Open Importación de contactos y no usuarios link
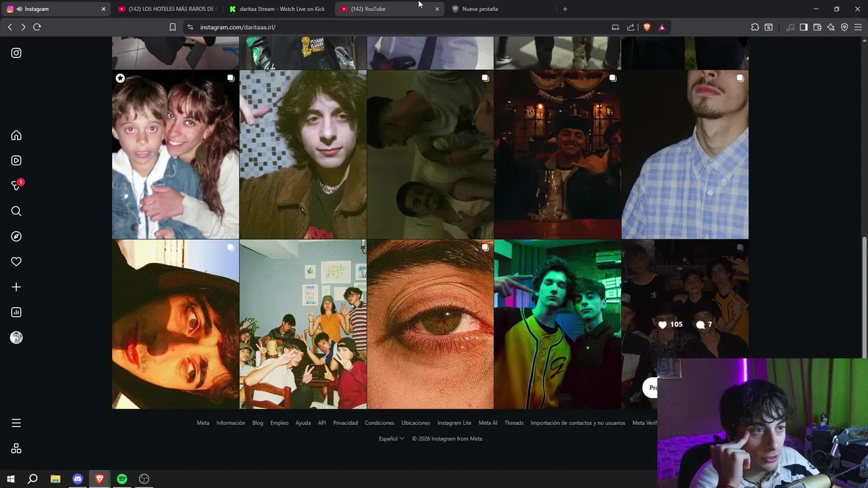This screenshot has height=488, width=868. [x=578, y=423]
